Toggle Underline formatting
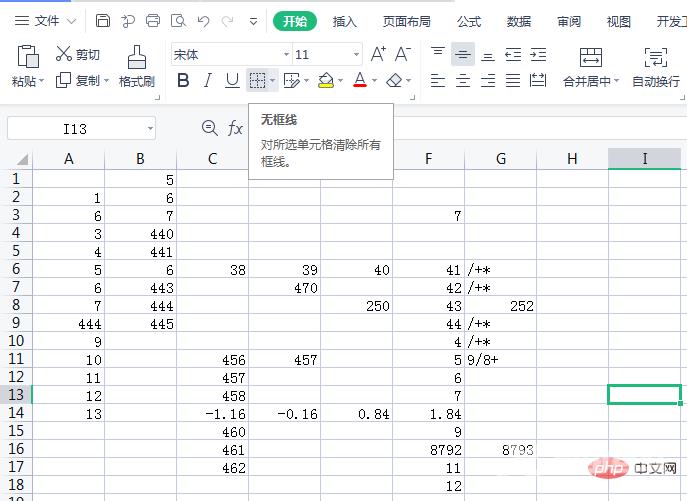This screenshot has width=687, height=501. pos(232,81)
